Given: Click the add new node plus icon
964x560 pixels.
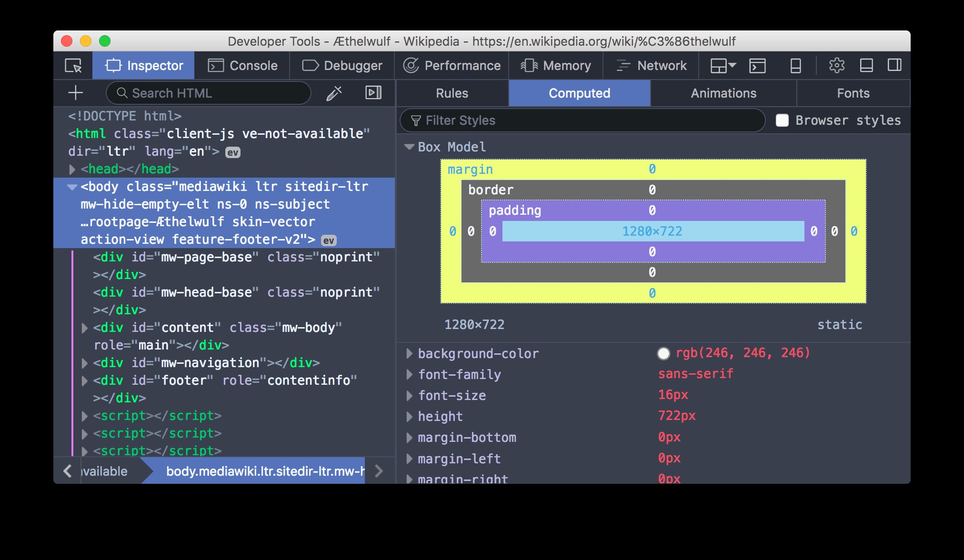Looking at the screenshot, I should pos(76,93).
